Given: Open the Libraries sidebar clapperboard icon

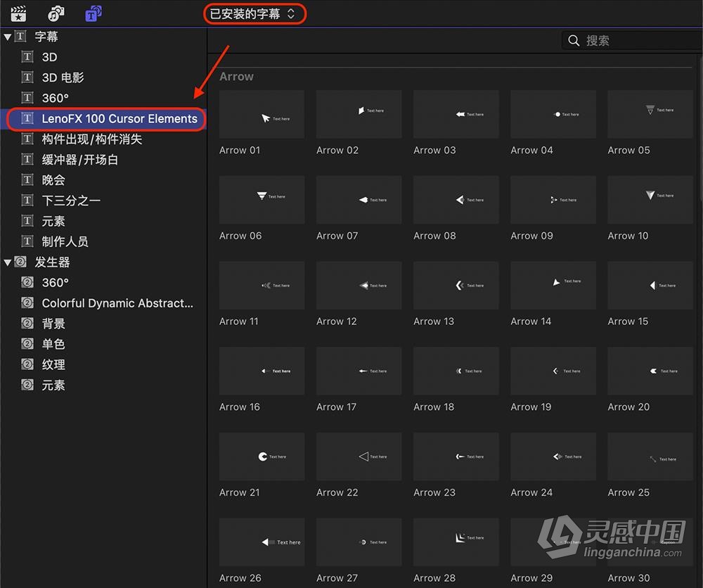Looking at the screenshot, I should [18, 13].
